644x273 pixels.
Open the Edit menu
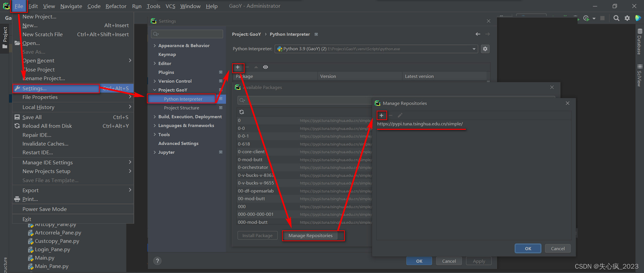pyautogui.click(x=33, y=6)
